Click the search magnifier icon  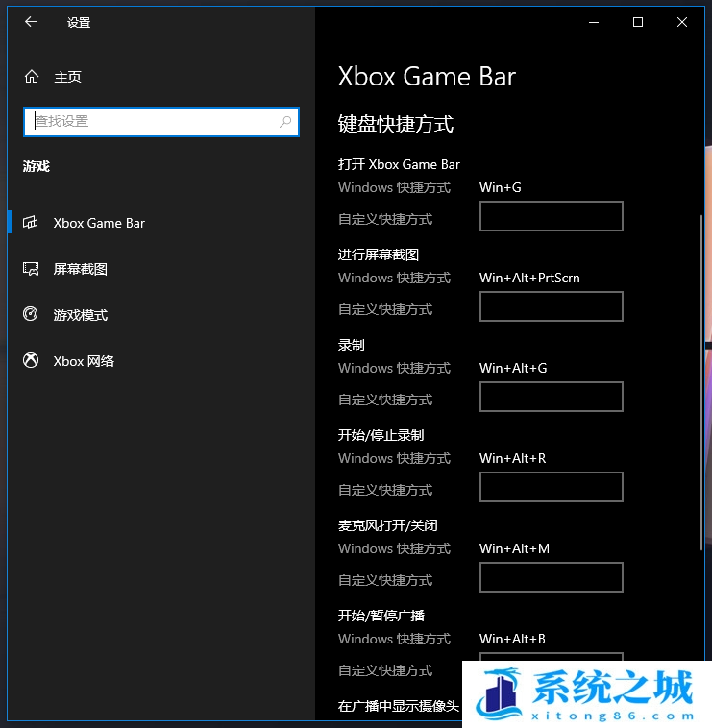[x=285, y=122]
